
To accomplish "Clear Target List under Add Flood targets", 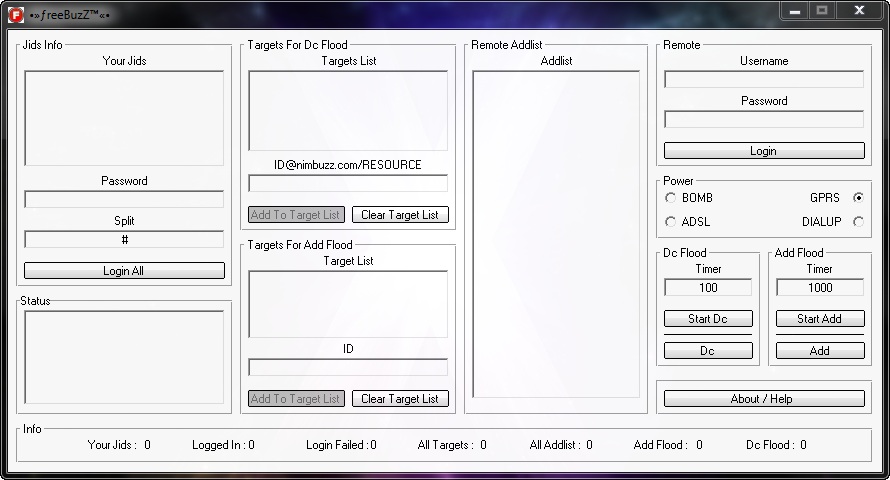I will pos(400,398).
